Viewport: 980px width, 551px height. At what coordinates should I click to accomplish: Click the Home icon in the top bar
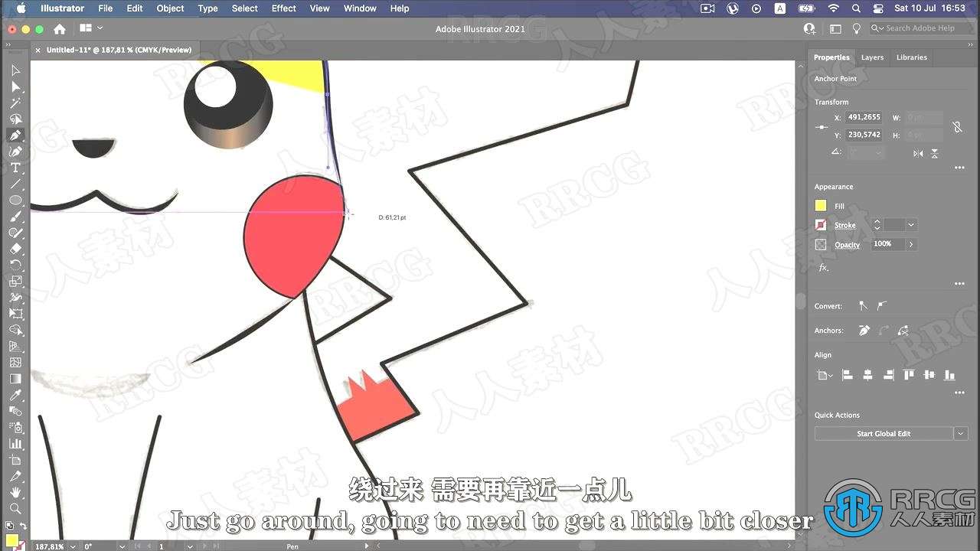pyautogui.click(x=60, y=28)
